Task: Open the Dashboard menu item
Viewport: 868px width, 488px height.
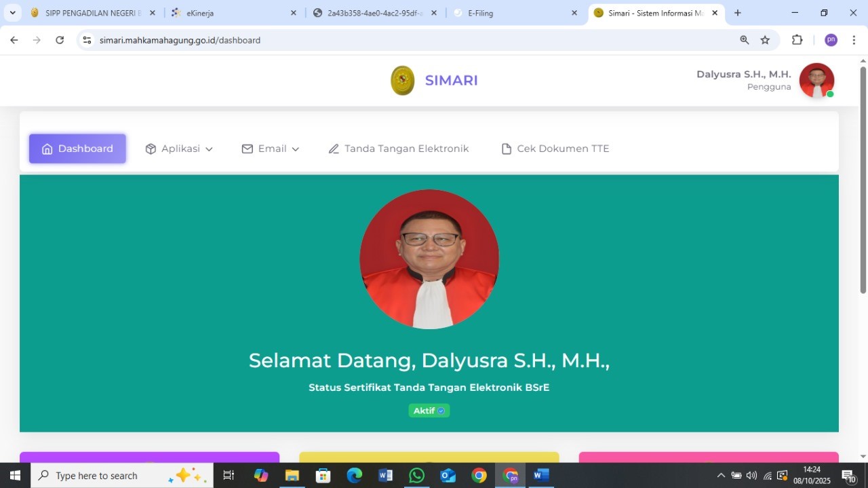Action: pyautogui.click(x=77, y=149)
